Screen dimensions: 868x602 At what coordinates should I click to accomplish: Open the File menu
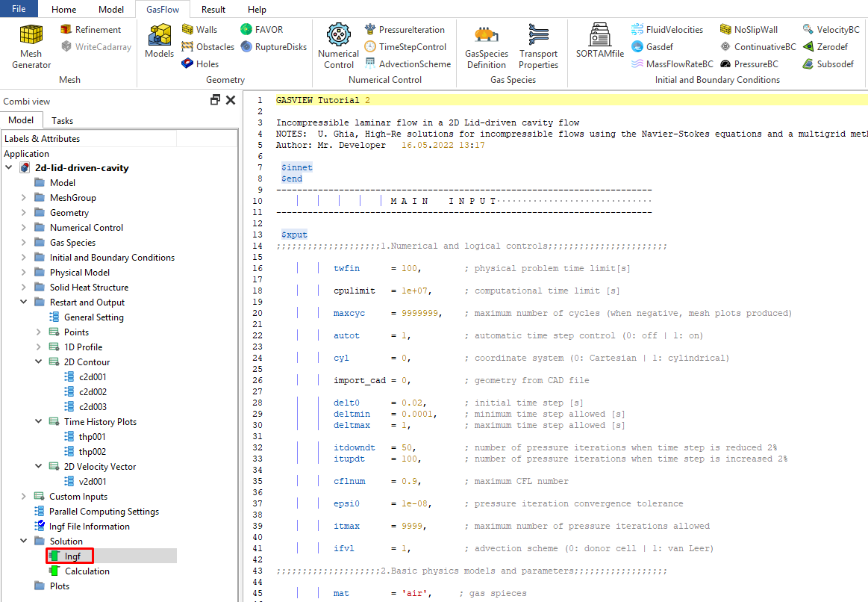19,9
